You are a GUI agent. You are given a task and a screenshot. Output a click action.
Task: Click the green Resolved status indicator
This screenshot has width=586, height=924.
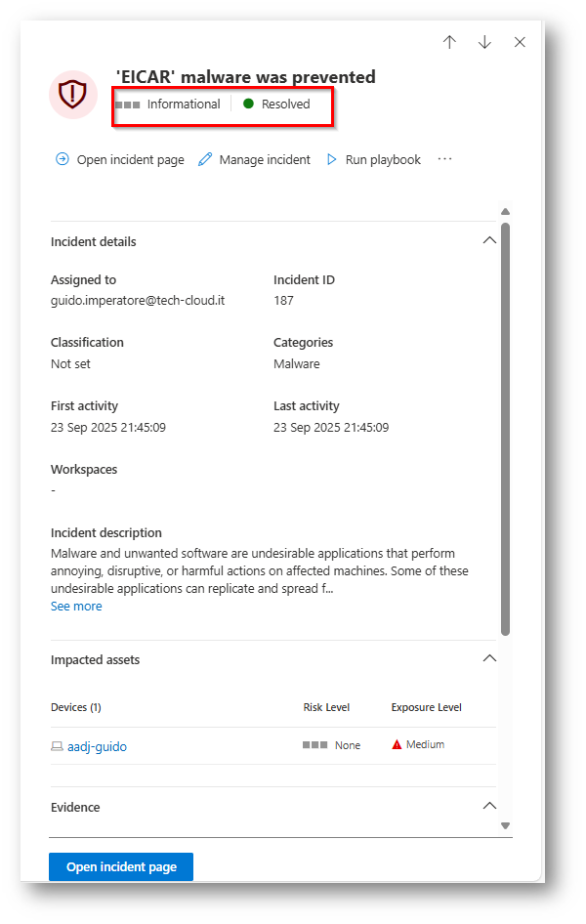coord(248,104)
